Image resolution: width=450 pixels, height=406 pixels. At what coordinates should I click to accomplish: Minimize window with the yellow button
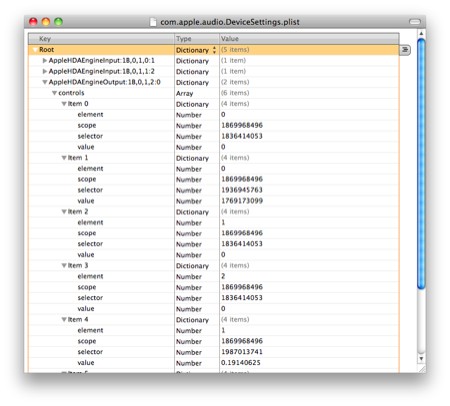[x=46, y=22]
